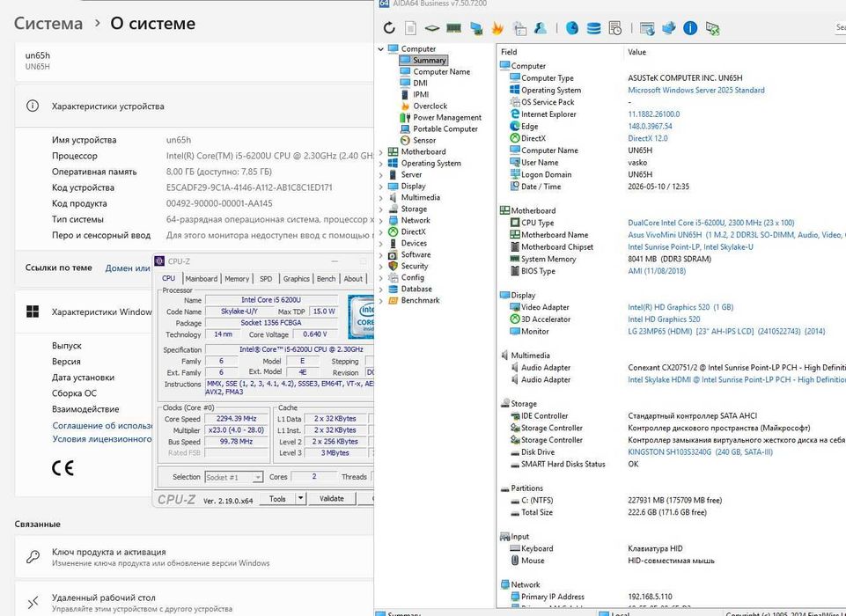Click the Core Speed 2294.39 MHz field

click(236, 419)
